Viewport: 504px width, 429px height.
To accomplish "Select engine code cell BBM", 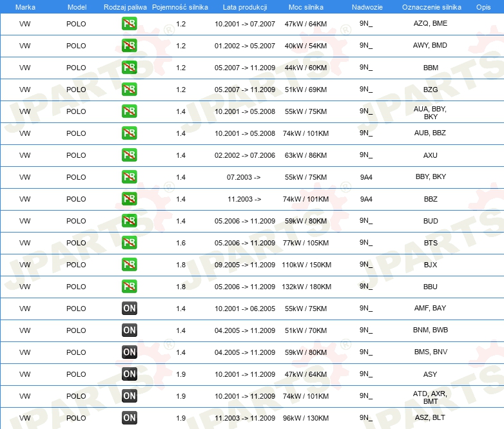I will (x=431, y=68).
